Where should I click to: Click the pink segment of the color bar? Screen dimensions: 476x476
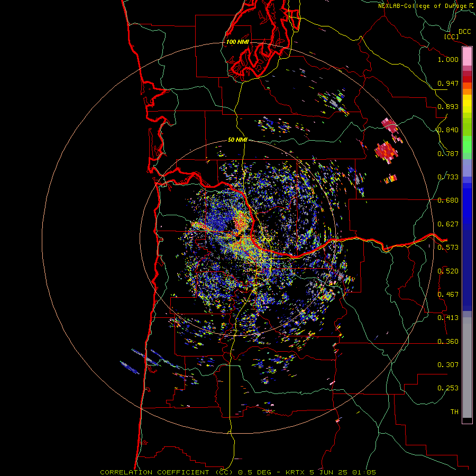point(467,57)
